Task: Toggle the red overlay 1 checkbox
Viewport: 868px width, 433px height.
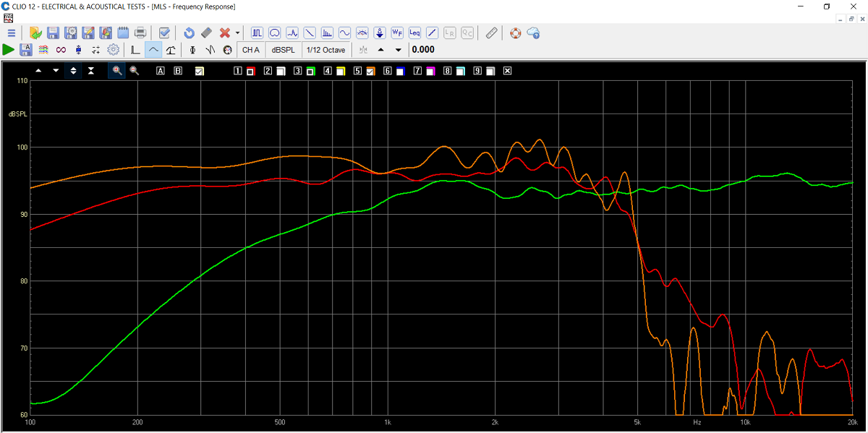Action: (x=250, y=71)
